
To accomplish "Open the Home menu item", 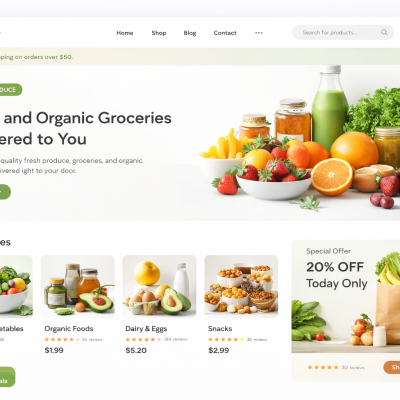I will [x=125, y=33].
